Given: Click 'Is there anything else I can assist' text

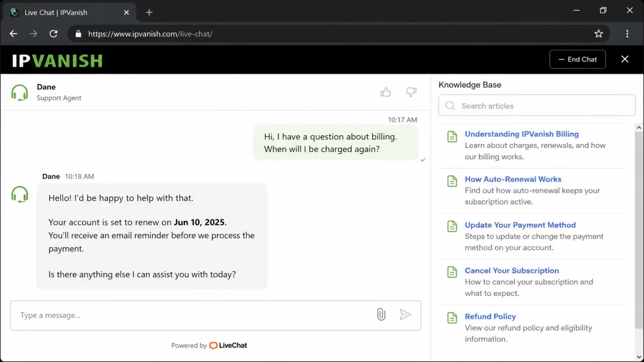Looking at the screenshot, I should (x=142, y=274).
